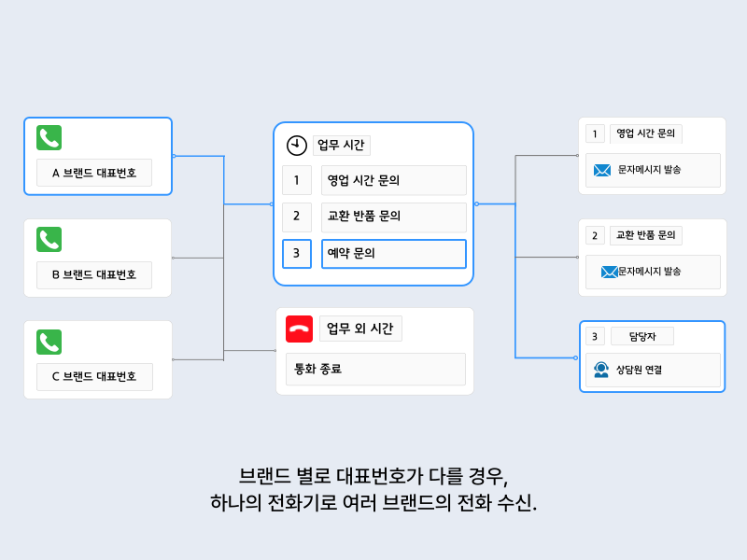
Task: Select the A 브랜드 대표번호 label
Action: point(93,173)
